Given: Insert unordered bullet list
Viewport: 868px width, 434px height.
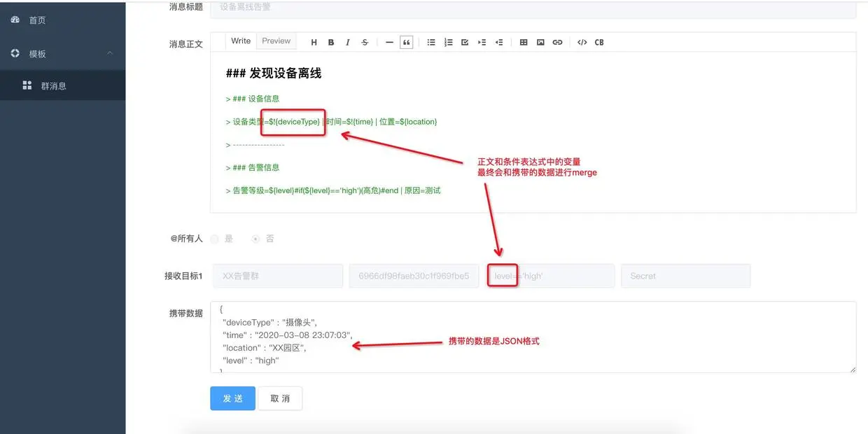Looking at the screenshot, I should coord(431,42).
